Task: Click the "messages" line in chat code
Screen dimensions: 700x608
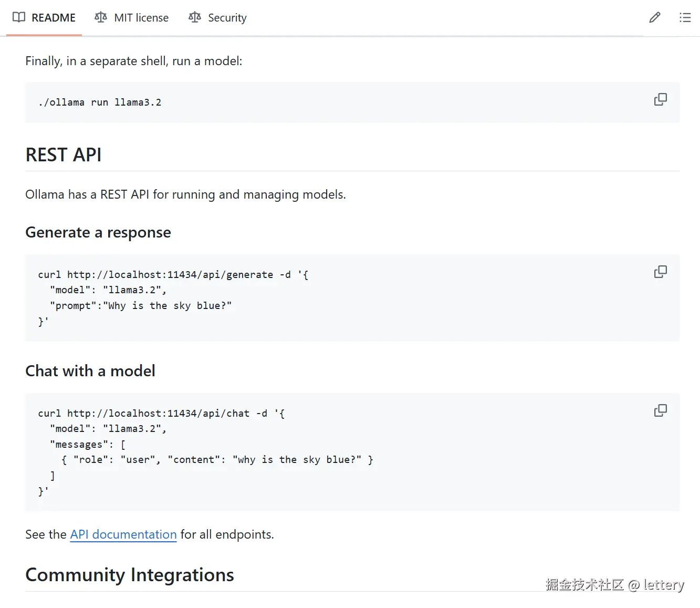Action: coord(88,445)
